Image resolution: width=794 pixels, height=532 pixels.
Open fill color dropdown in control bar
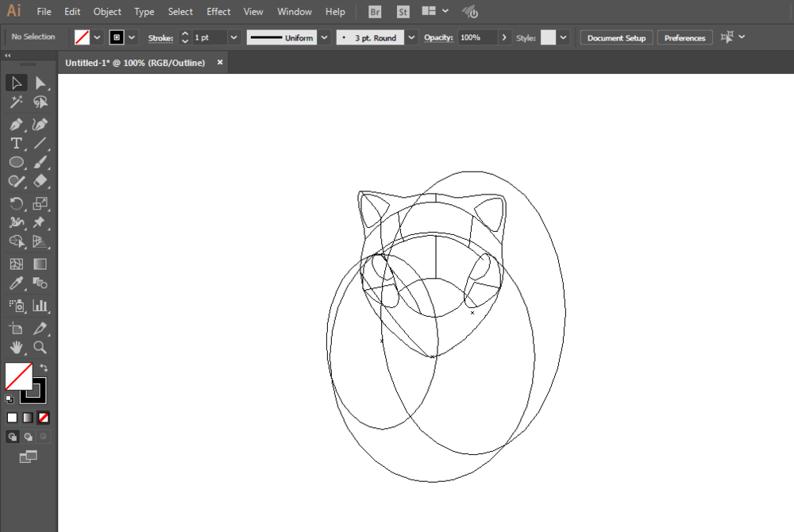click(x=97, y=37)
